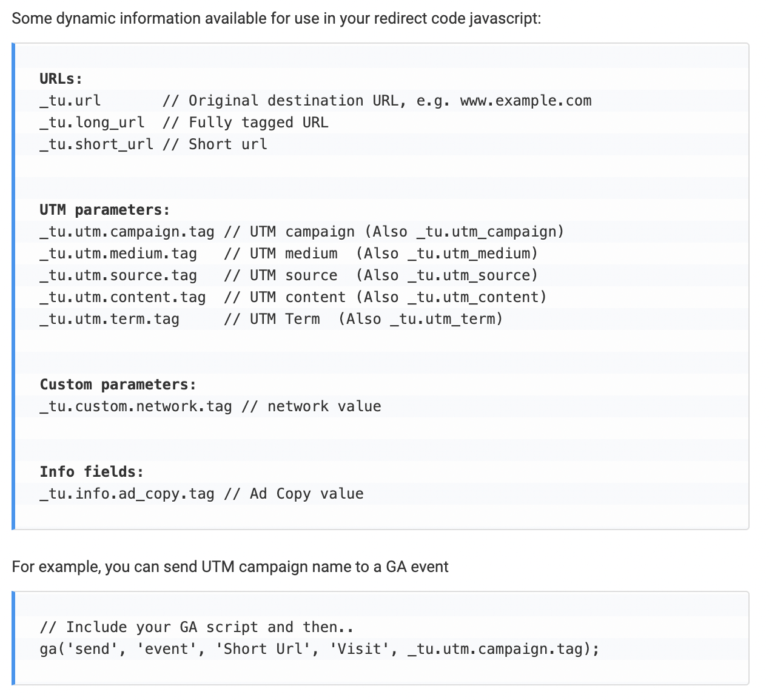This screenshot has height=700, width=769.
Task: Select the '_tu.long_url' variable line
Action: (184, 123)
